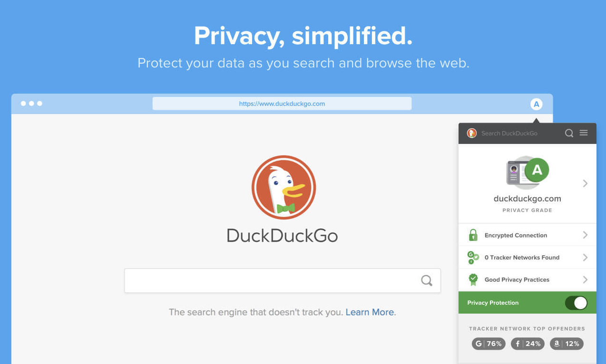Click the privacy grade A icon in toolbar
This screenshot has width=606, height=364.
click(536, 104)
